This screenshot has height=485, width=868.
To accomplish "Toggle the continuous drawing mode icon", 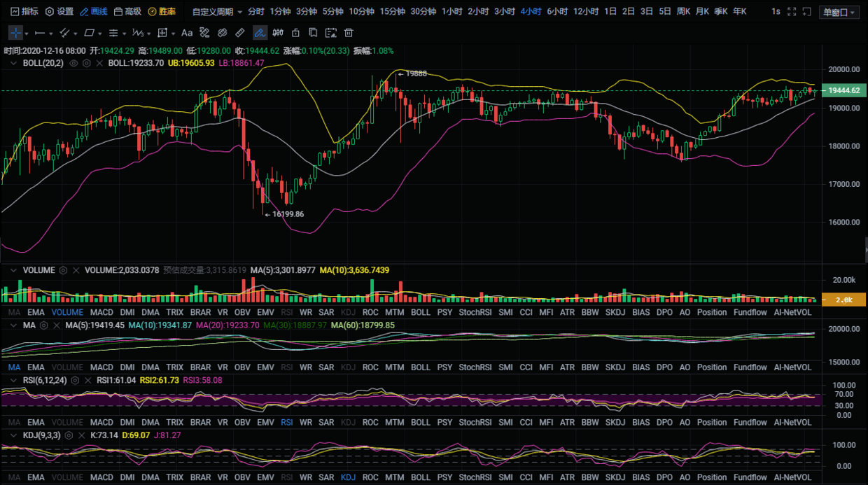I will click(260, 33).
